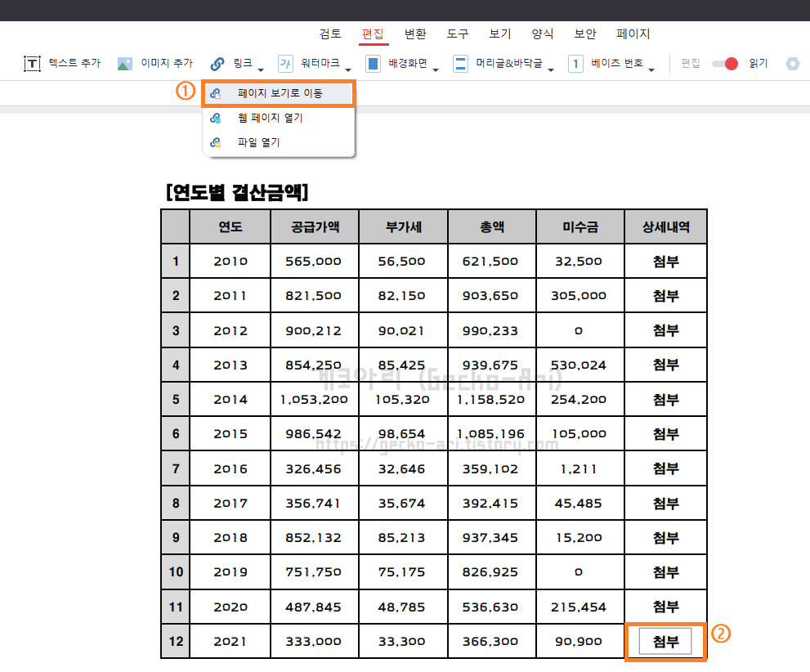The height and width of the screenshot is (672, 810).
Task: Click 첨부 in the 2010 row
Action: (665, 262)
